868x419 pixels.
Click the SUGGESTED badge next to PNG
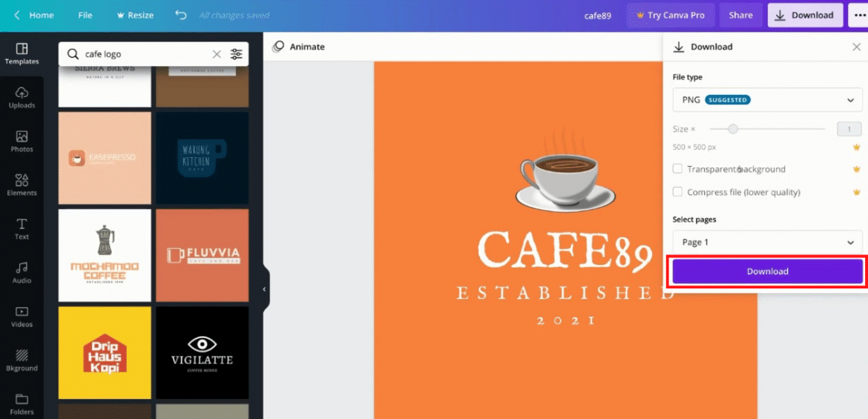pyautogui.click(x=728, y=100)
